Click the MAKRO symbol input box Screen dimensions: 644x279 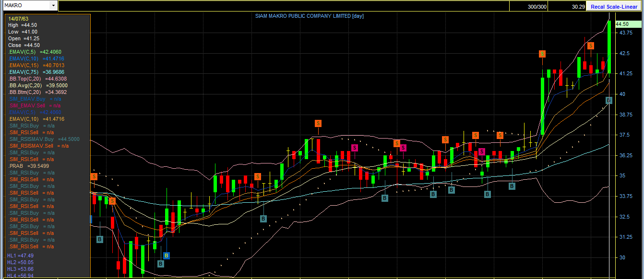click(26, 5)
